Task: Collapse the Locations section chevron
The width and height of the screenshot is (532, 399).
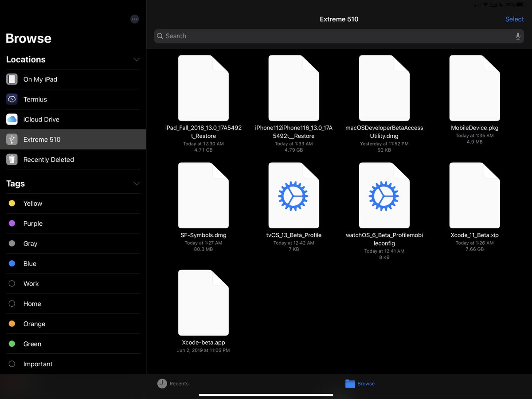Action: (137, 59)
